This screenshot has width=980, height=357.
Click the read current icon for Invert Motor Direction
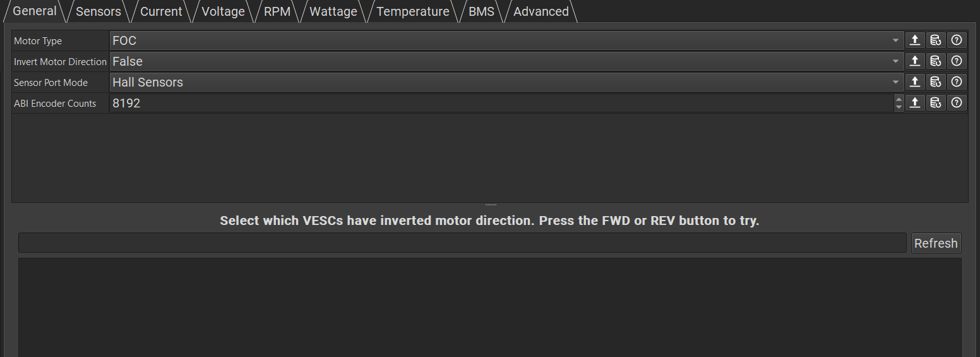point(914,61)
